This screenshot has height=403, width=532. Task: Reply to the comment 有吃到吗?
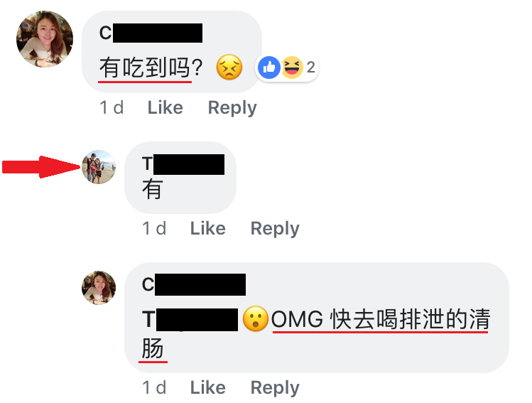coord(232,107)
